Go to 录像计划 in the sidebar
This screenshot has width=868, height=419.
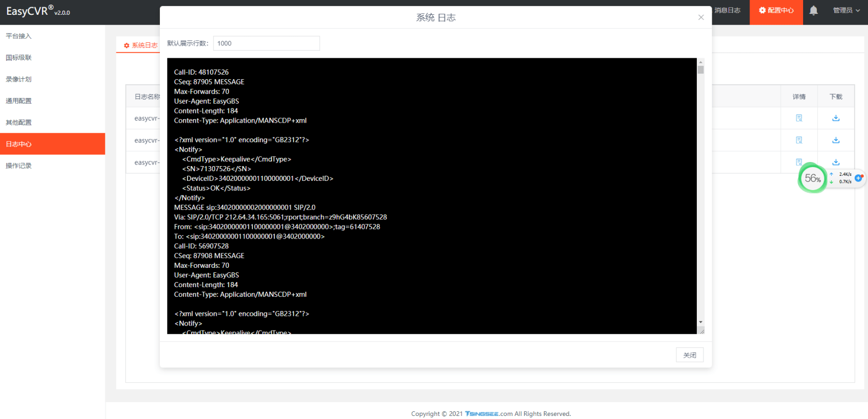point(19,79)
